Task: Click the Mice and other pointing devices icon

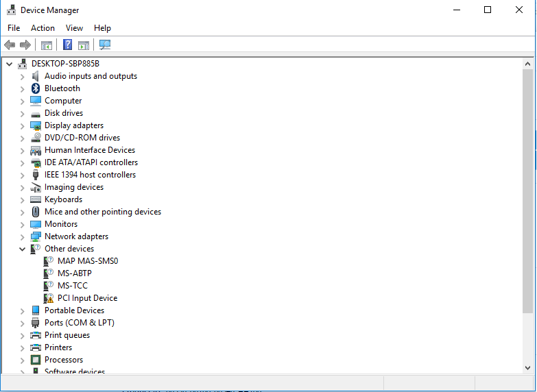Action: click(x=35, y=212)
